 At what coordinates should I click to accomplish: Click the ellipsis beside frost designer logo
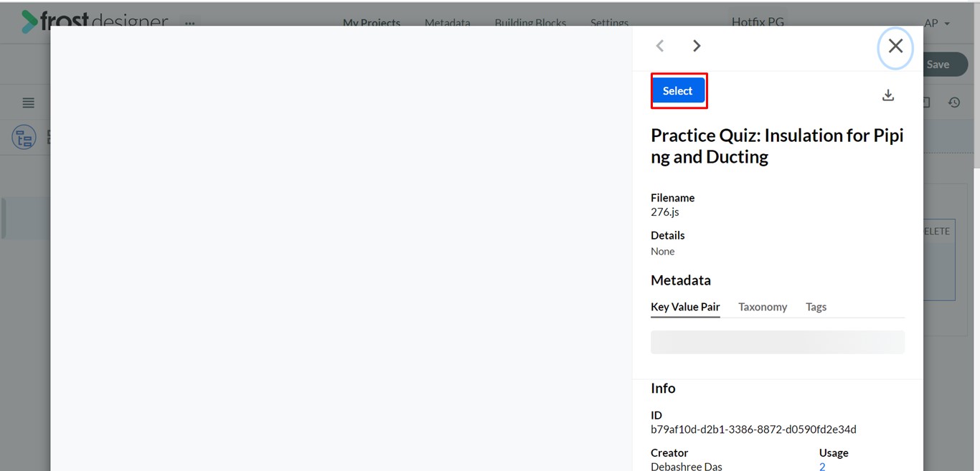[x=189, y=23]
